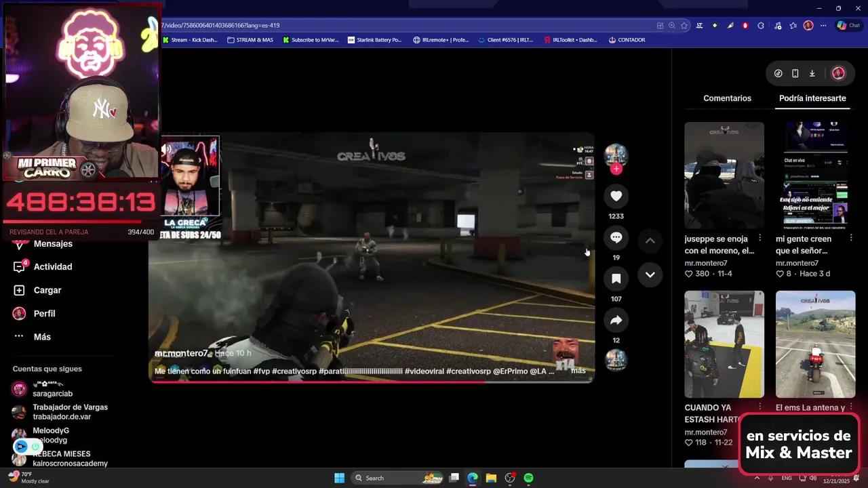868x488 pixels.
Task: Open Perfil in the sidebar
Action: (44, 314)
